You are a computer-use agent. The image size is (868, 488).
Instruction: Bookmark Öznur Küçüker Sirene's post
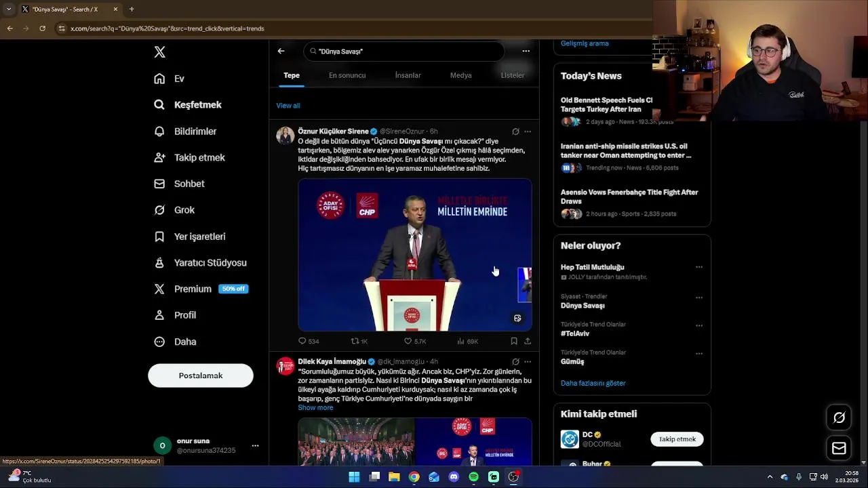click(514, 341)
